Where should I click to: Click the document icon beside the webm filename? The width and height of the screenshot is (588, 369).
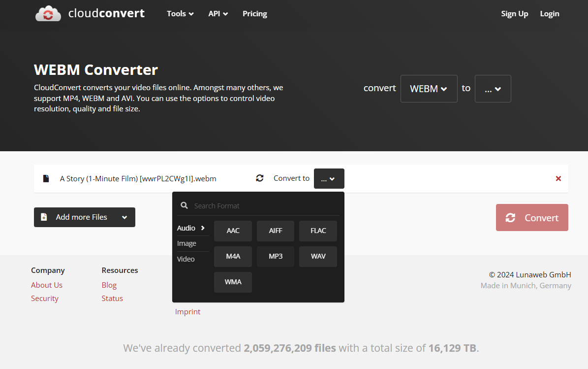pyautogui.click(x=46, y=178)
